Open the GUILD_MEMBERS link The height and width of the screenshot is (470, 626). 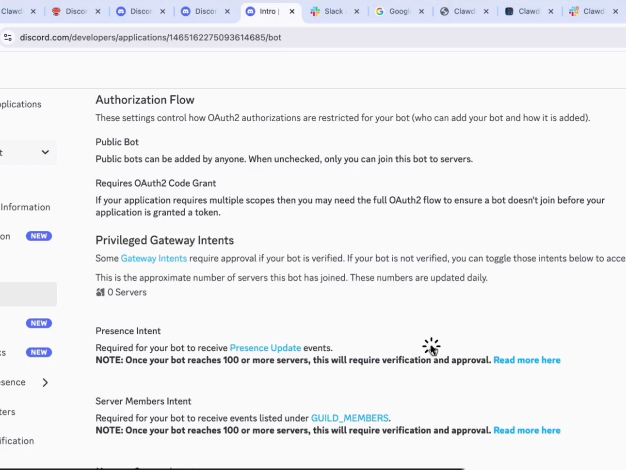click(349, 418)
